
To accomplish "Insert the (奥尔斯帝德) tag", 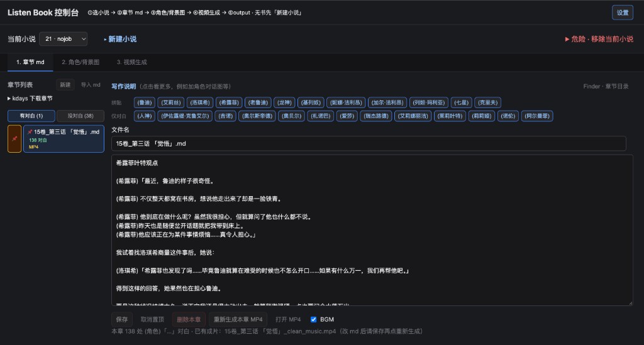I will click(257, 116).
